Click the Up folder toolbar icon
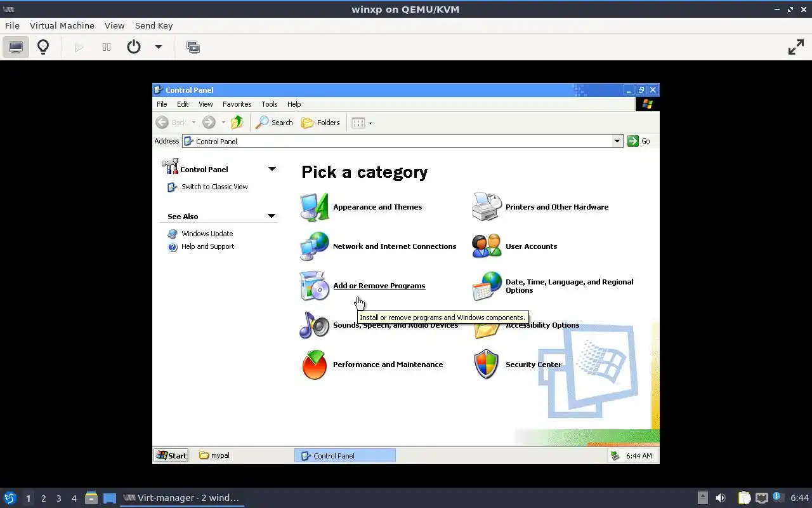This screenshot has width=812, height=508. (237, 123)
